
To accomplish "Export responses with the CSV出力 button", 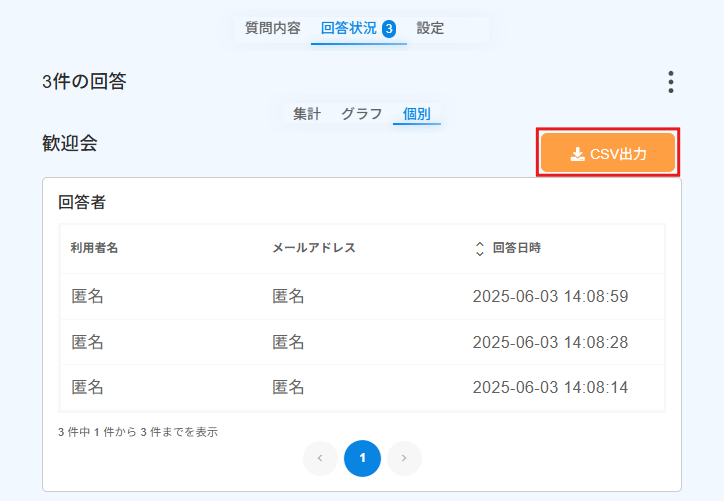I will coord(608,153).
